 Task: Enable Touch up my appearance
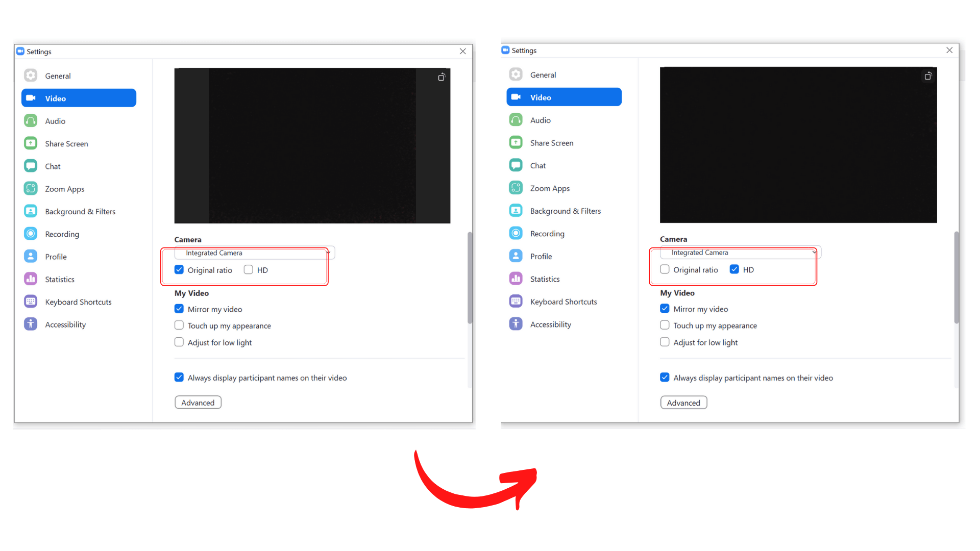click(x=179, y=325)
